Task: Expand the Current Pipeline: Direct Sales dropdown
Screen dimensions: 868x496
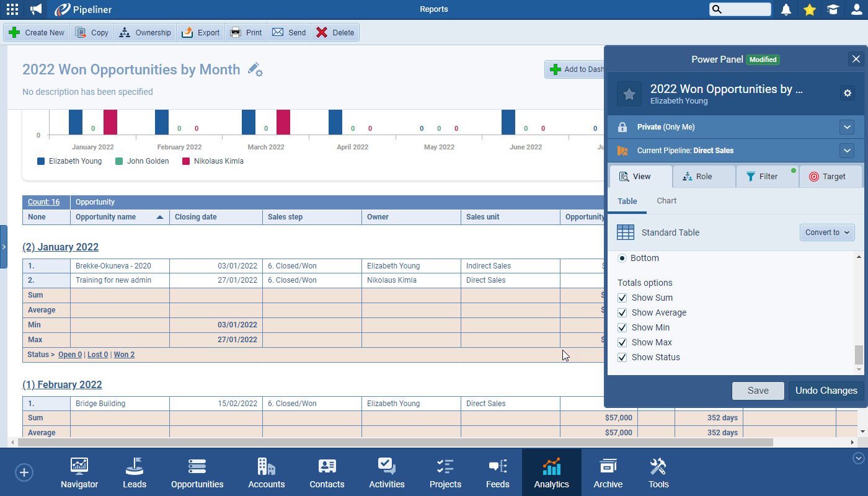Action: pos(847,150)
